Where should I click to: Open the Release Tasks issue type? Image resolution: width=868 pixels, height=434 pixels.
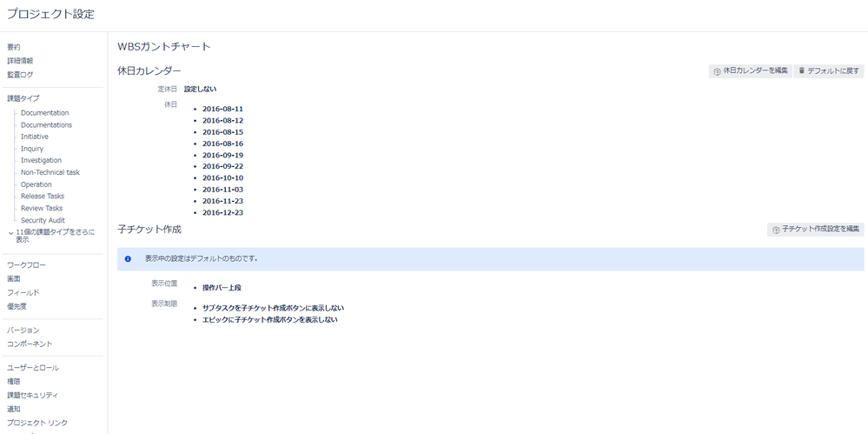[x=43, y=197]
